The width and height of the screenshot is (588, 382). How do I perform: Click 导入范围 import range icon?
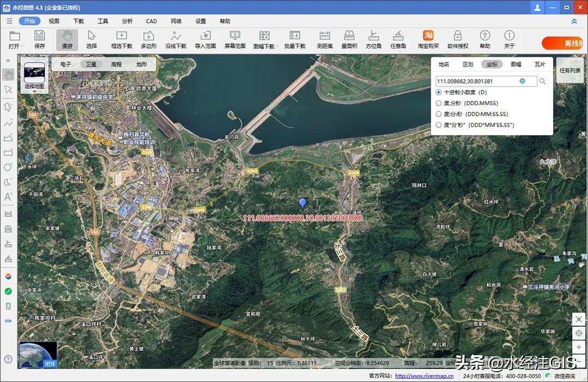[x=205, y=36]
